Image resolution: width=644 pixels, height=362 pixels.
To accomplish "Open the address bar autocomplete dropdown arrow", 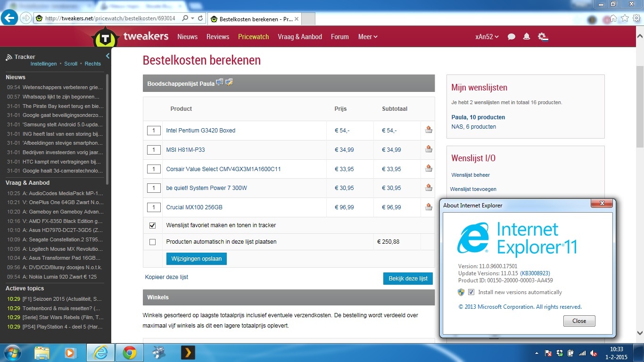I will tap(192, 18).
